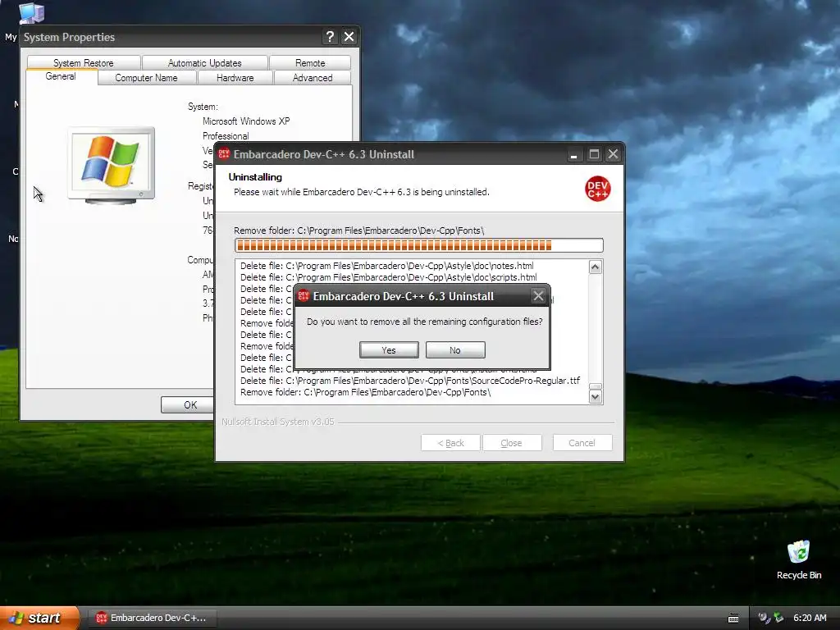Click the keyboard icon on the taskbar
Viewport: 840px width, 630px height.
(733, 619)
